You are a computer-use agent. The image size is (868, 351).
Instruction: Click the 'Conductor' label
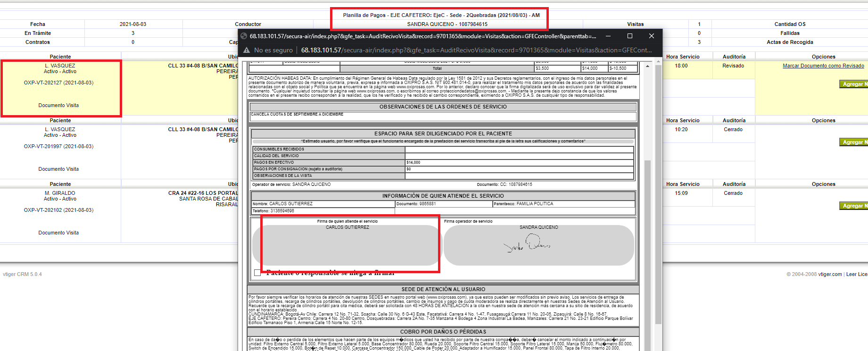[x=248, y=24]
